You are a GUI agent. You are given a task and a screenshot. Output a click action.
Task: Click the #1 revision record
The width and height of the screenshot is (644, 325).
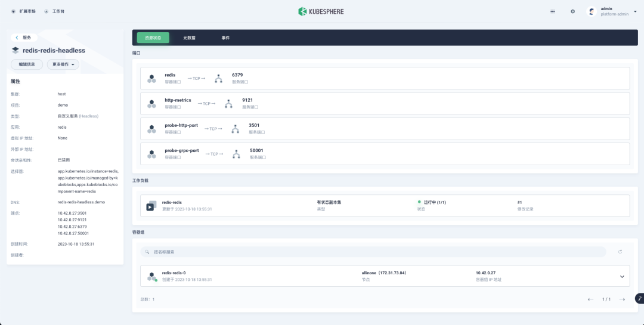(519, 203)
